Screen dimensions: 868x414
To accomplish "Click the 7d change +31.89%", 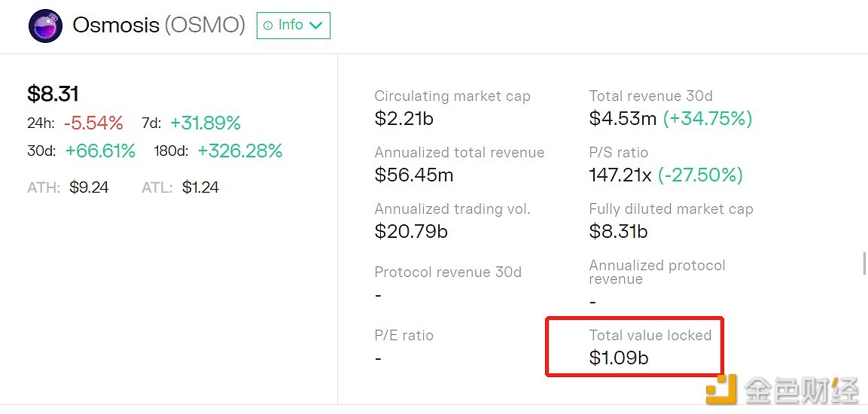I will point(206,123).
